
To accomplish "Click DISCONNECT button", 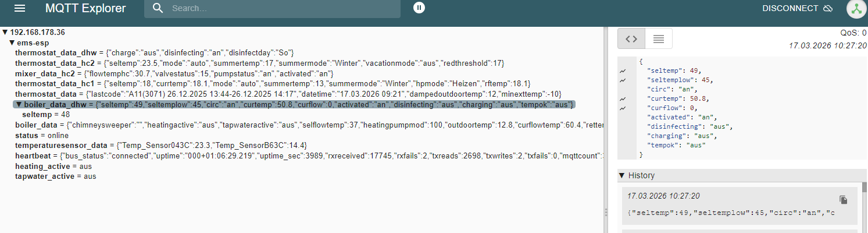I will tap(798, 8).
